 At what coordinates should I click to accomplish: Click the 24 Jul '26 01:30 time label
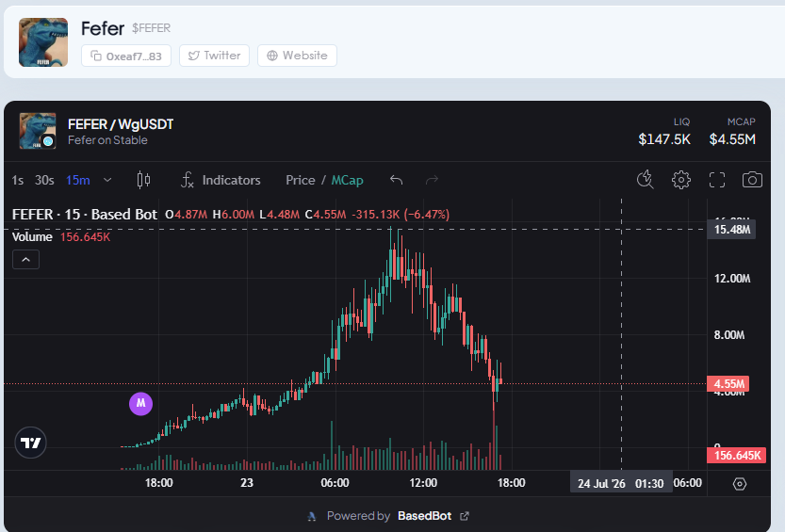click(621, 484)
